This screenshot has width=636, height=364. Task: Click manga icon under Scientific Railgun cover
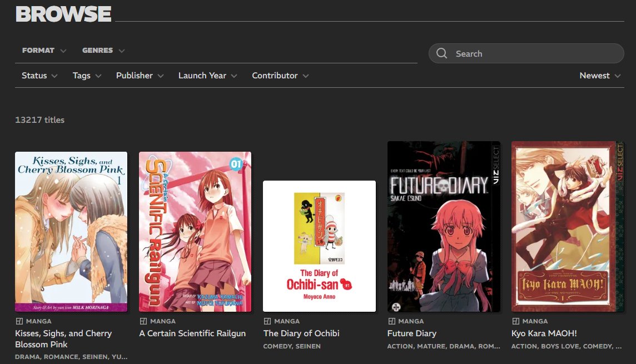tap(143, 321)
